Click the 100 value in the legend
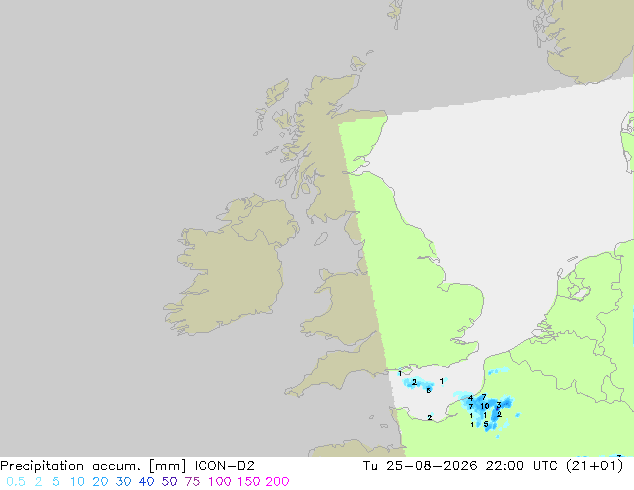Image resolution: width=634 pixels, height=490 pixels. 220,482
